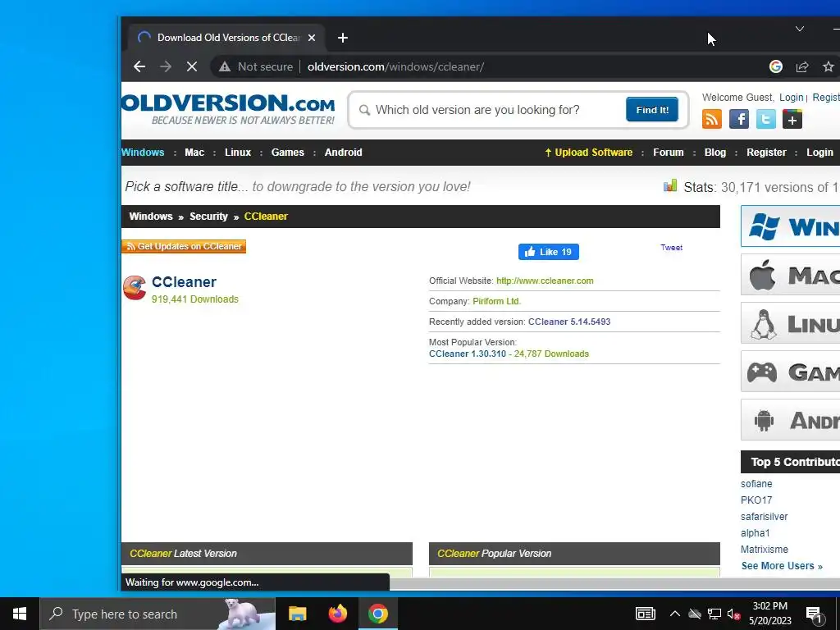This screenshot has width=840, height=630.
Task: Select the Linux nav menu item
Action: point(238,152)
